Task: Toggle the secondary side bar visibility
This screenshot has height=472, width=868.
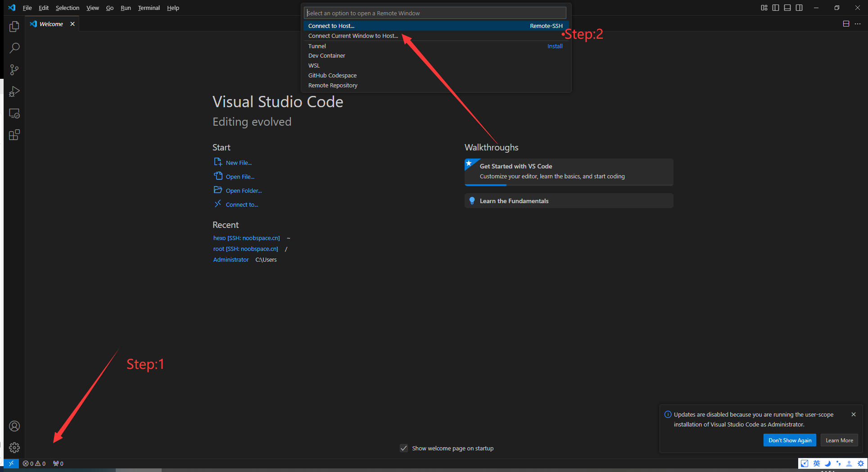Action: [799, 8]
